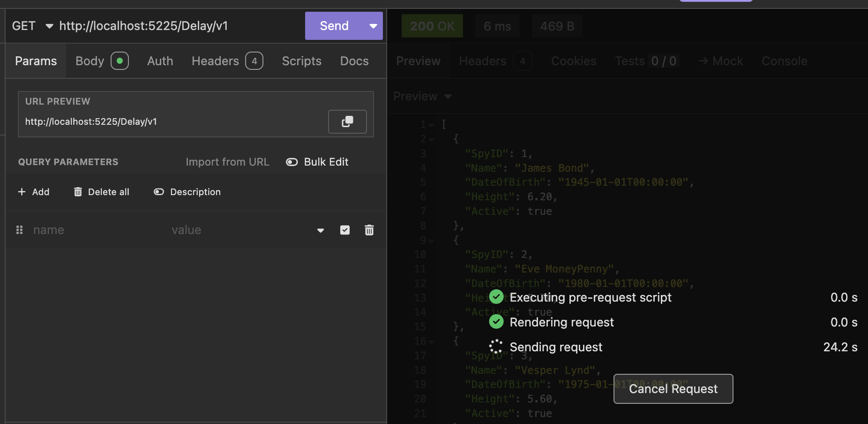
Task: Click the Headers count badge
Action: click(x=254, y=61)
